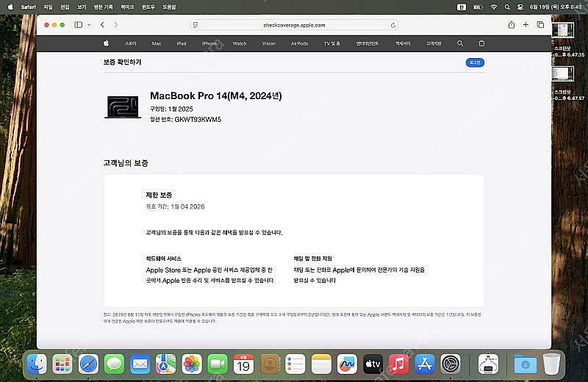Click the blue 로그인 button
Screen dimensions: 588x382
pyautogui.click(x=475, y=62)
